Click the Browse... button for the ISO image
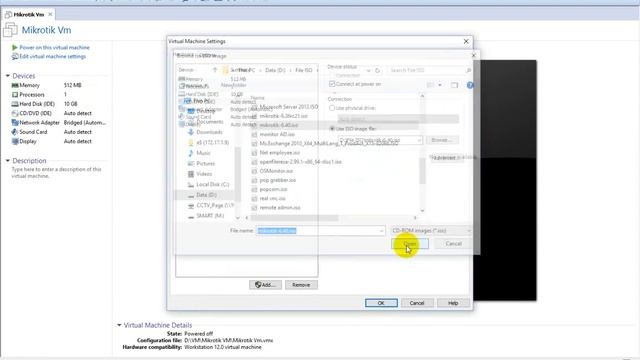Image resolution: width=640 pixels, height=360 pixels. (442, 140)
